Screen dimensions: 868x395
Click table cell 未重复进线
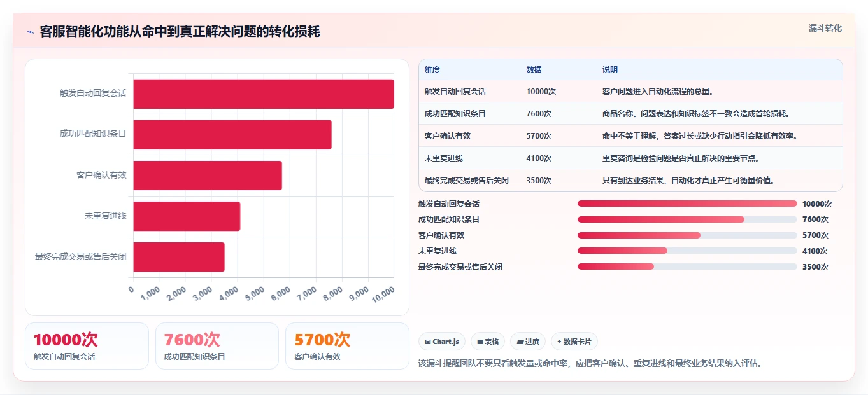(444, 158)
